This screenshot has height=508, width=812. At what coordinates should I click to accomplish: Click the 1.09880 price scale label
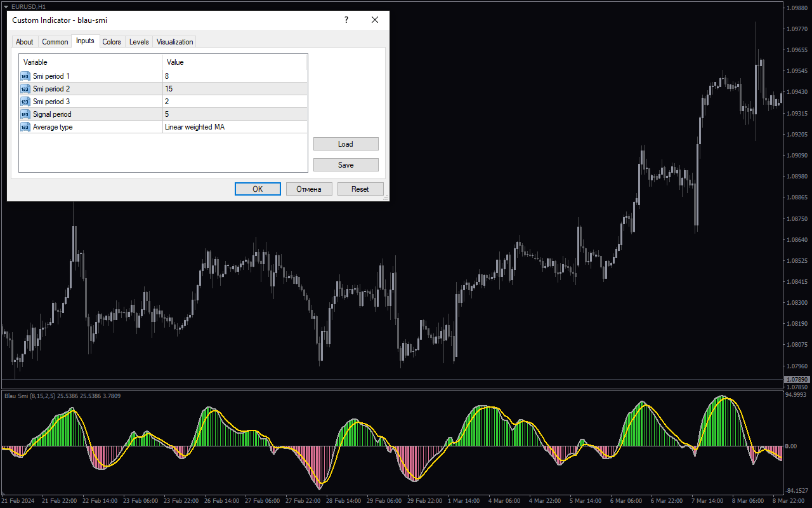(796, 8)
